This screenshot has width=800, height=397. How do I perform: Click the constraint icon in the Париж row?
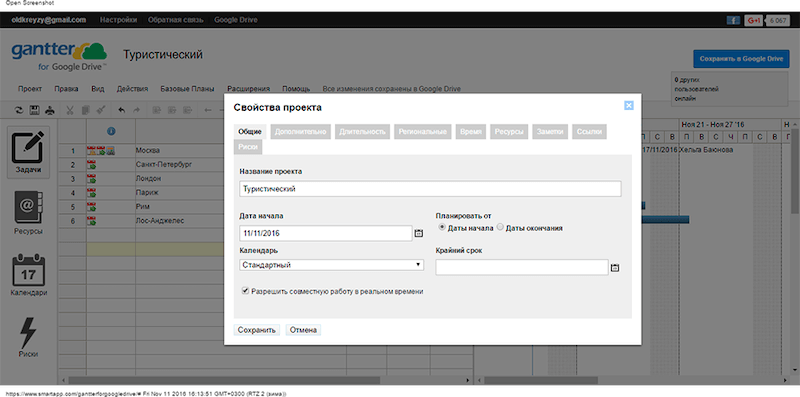pyautogui.click(x=92, y=193)
